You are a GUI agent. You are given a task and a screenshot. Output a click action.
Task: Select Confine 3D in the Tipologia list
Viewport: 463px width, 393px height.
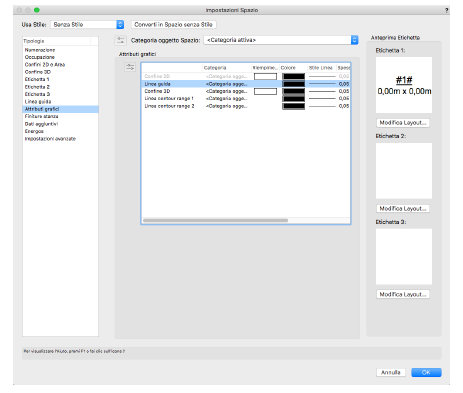pos(60,72)
